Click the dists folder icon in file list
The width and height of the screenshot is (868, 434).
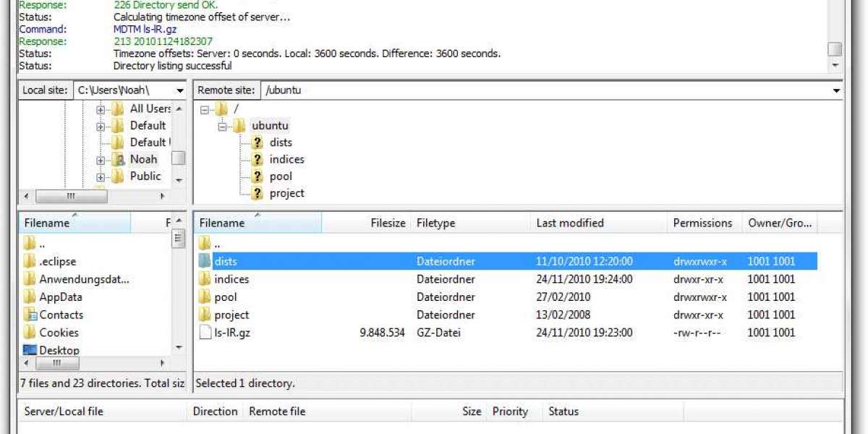click(205, 262)
